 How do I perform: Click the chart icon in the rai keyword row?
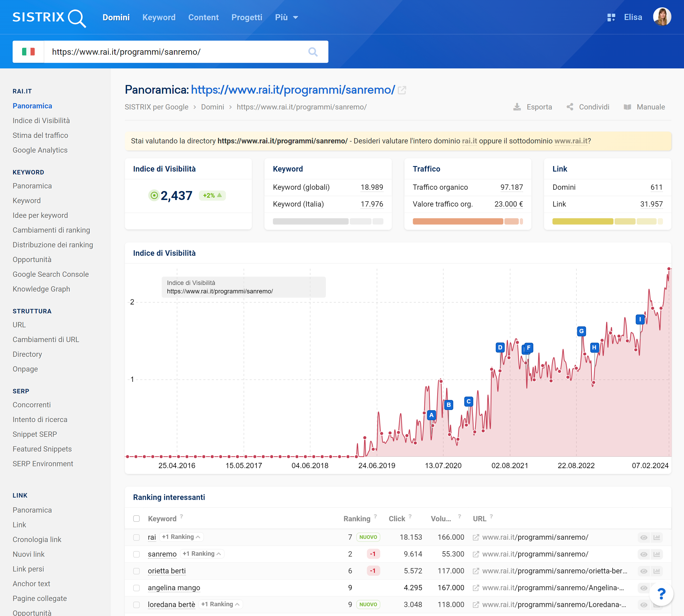point(657,538)
